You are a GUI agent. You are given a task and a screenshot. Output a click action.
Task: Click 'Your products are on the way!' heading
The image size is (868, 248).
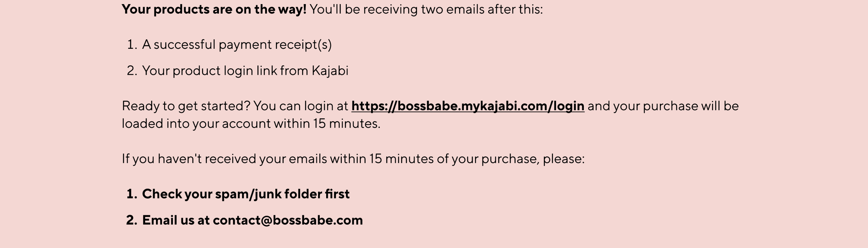(x=214, y=9)
